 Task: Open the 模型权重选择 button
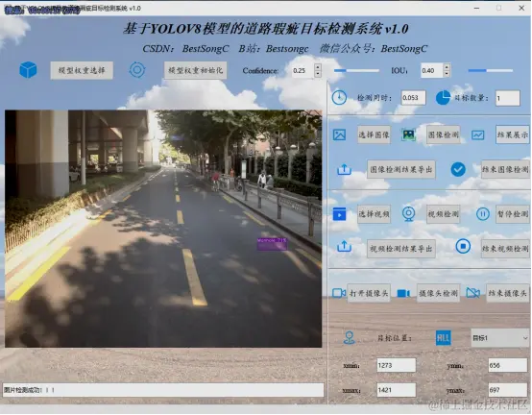(82, 70)
